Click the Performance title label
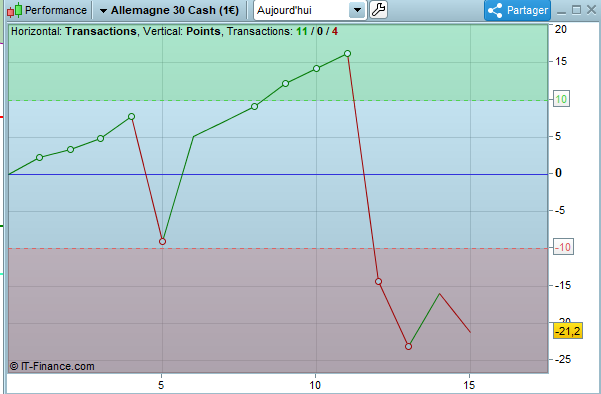Image resolution: width=601 pixels, height=394 pixels. 56,10
